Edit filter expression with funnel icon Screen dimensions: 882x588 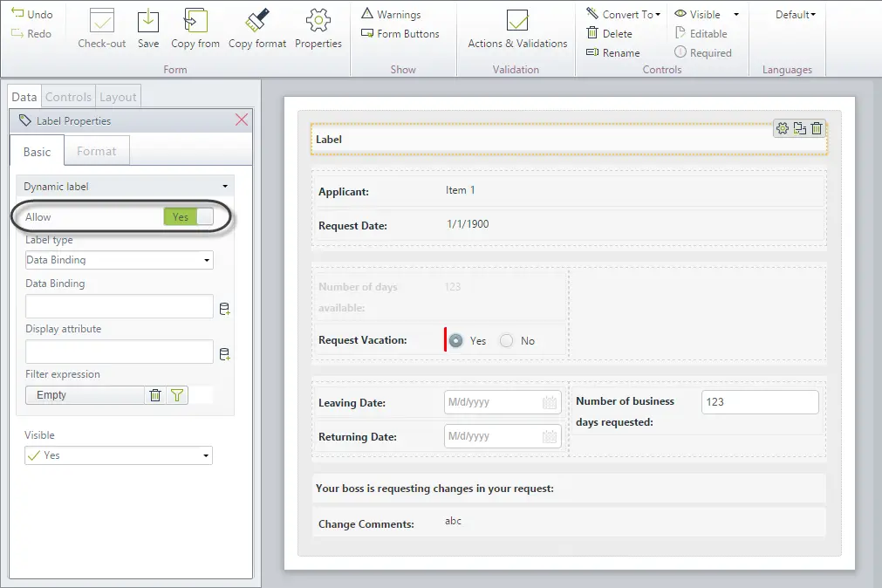click(x=177, y=395)
